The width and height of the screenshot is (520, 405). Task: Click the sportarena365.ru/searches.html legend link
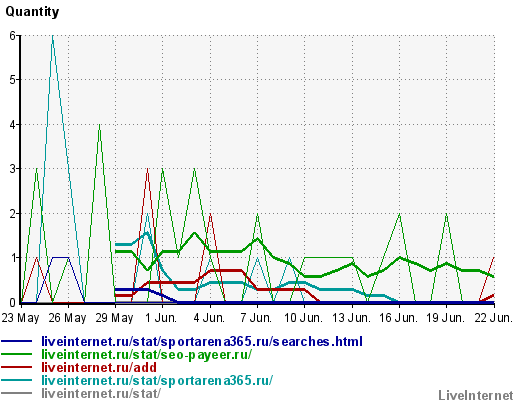click(x=202, y=342)
